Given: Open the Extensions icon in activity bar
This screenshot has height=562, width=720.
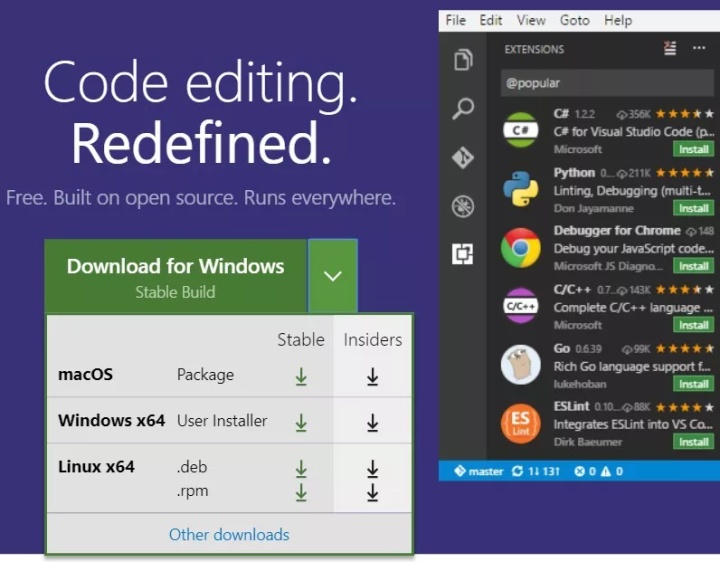Looking at the screenshot, I should pyautogui.click(x=463, y=254).
